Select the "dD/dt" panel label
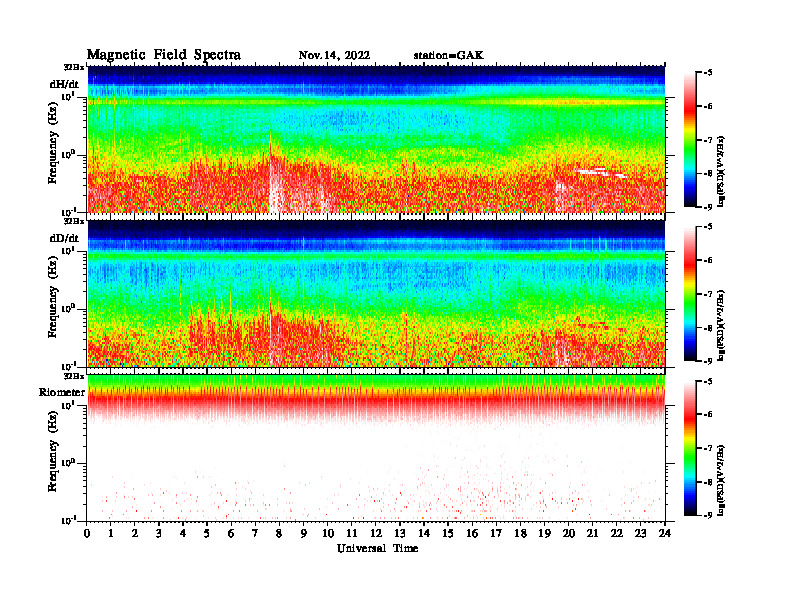 click(x=64, y=238)
